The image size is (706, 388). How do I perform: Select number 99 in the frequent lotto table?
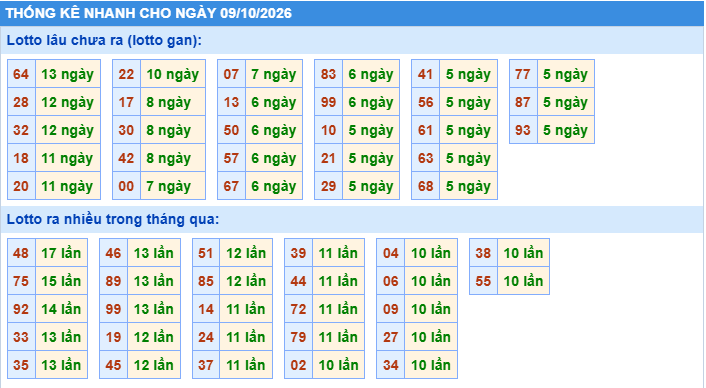pyautogui.click(x=113, y=308)
